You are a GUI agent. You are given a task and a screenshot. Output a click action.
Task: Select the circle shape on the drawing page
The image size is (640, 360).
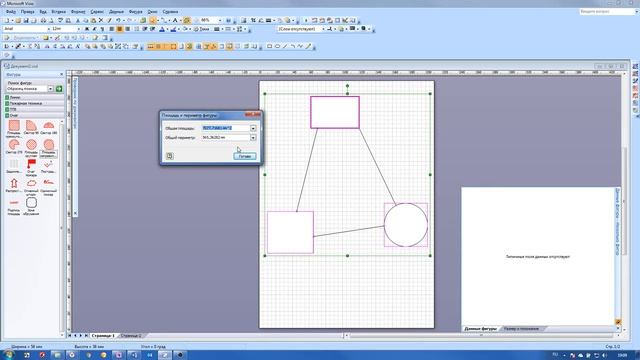[406, 225]
